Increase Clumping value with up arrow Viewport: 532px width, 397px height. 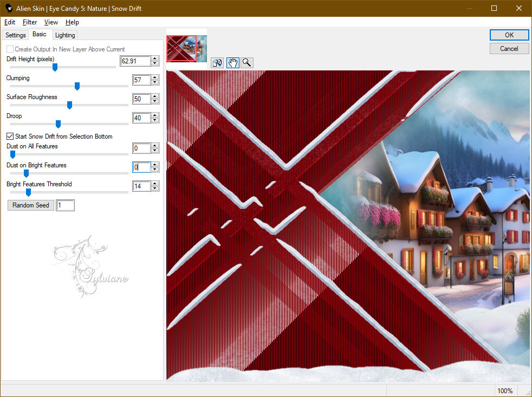click(x=155, y=77)
